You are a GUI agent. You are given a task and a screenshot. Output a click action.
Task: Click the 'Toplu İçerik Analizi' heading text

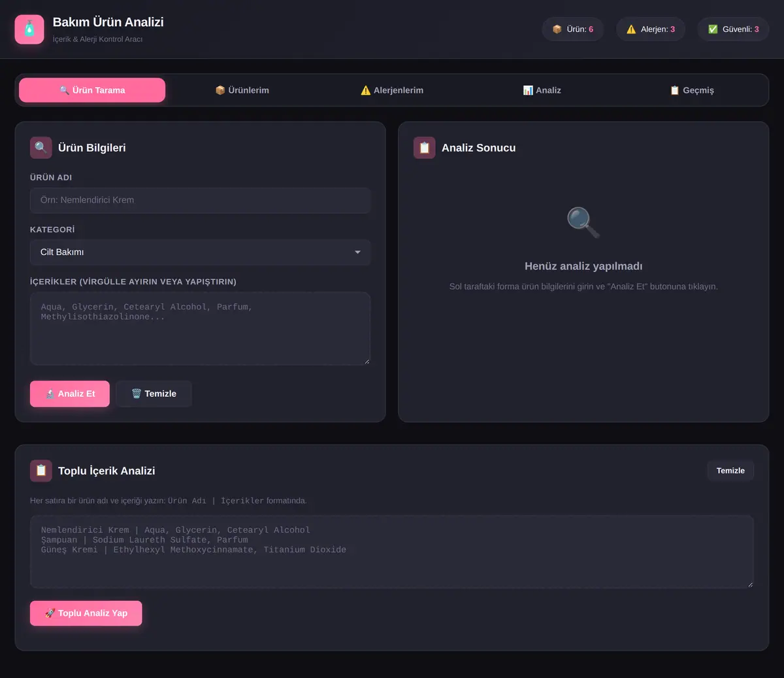pyautogui.click(x=106, y=471)
